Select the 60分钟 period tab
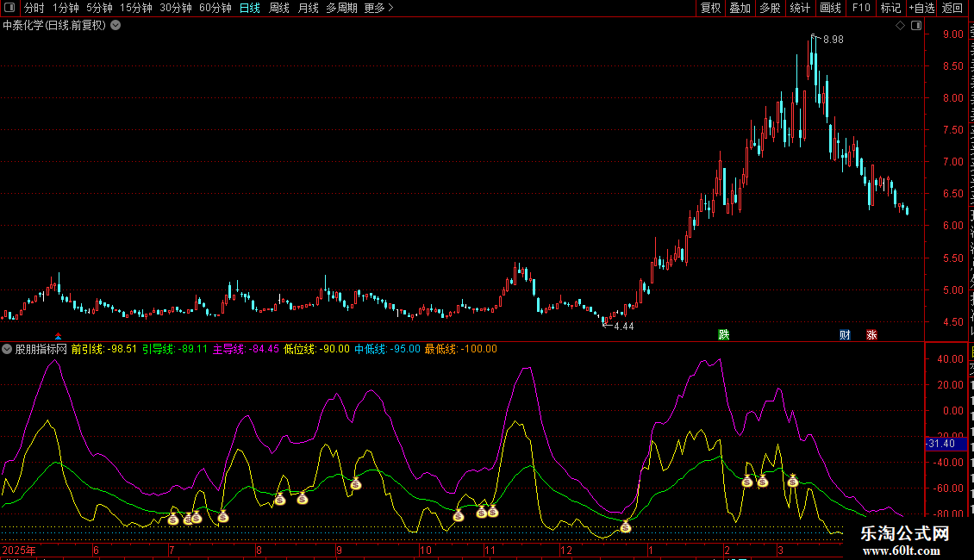This screenshot has width=974, height=560. click(215, 8)
